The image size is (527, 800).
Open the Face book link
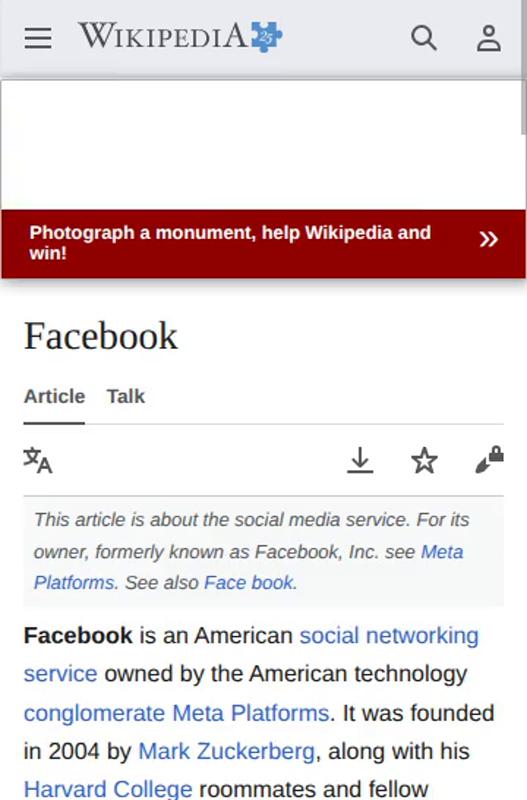pos(248,583)
